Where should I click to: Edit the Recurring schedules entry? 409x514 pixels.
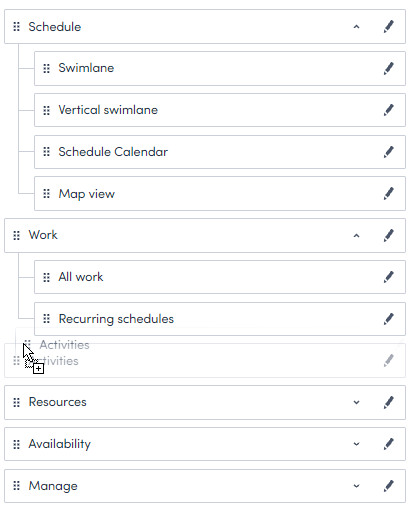[389, 319]
